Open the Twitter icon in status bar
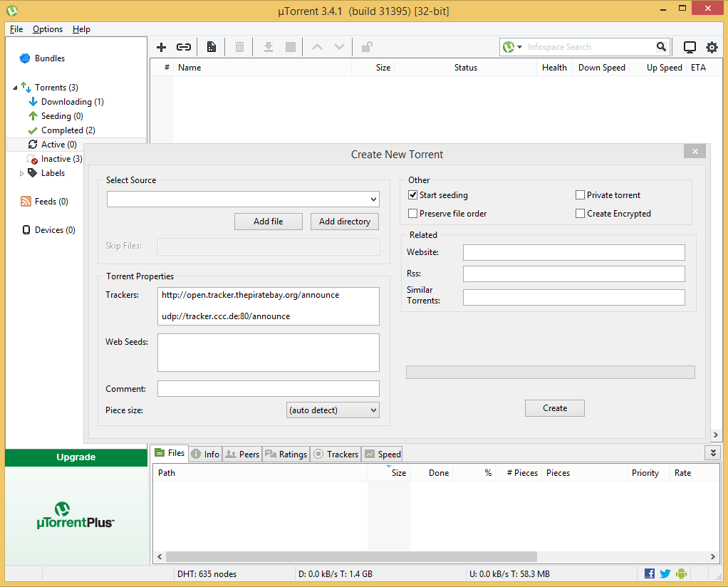 665,573
